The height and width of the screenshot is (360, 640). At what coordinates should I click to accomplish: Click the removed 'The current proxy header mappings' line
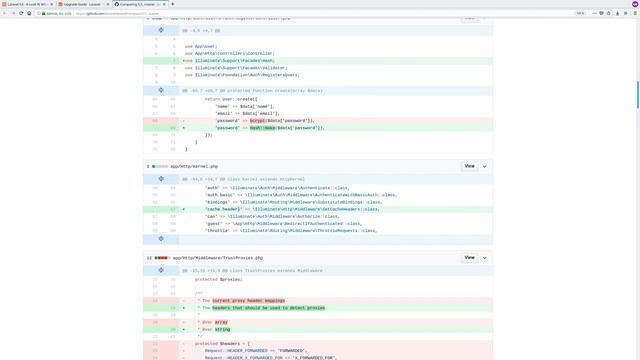(x=318, y=301)
